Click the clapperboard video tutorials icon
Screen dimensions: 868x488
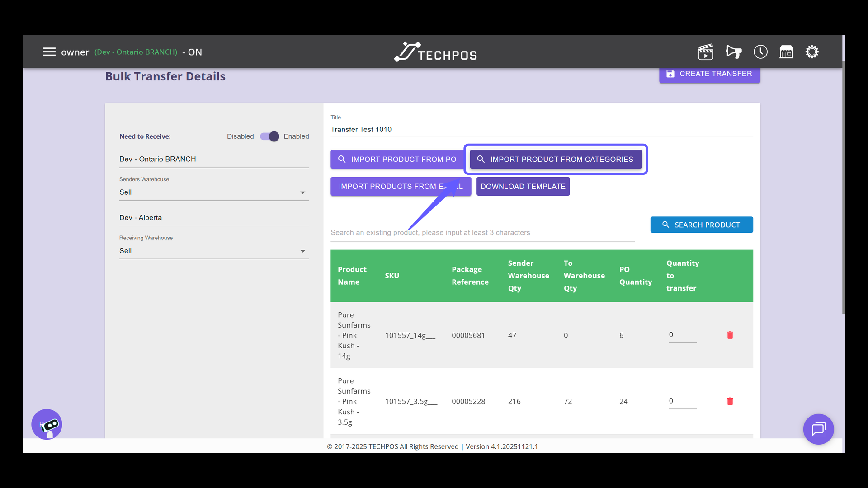click(705, 52)
